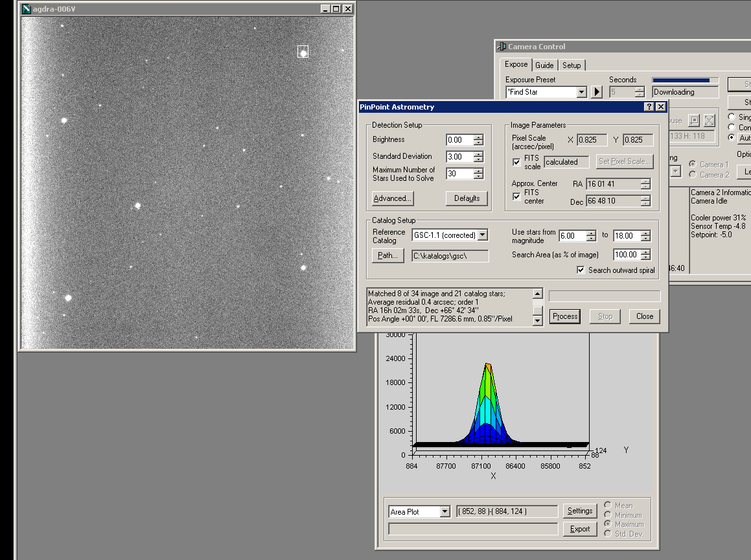Click the agdra-006 image window icon
The image size is (751, 560).
(26, 9)
